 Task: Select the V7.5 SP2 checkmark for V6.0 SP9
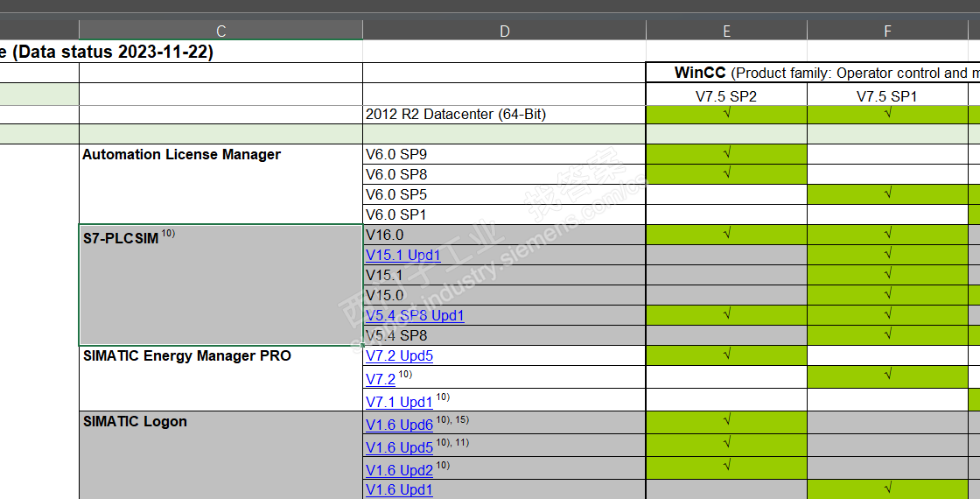tap(726, 154)
